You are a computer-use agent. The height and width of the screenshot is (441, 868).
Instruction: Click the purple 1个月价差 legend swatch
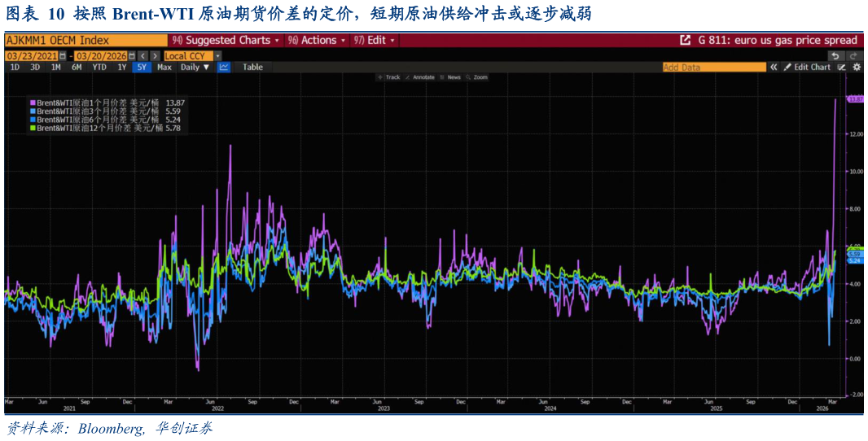tap(33, 103)
